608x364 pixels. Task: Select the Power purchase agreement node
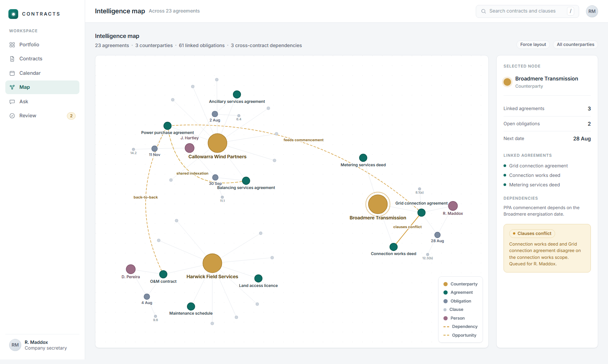pyautogui.click(x=168, y=126)
